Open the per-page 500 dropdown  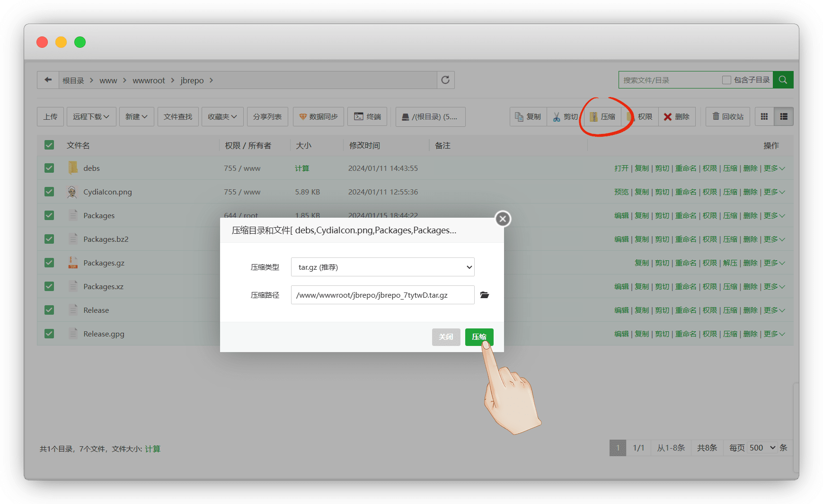(762, 448)
